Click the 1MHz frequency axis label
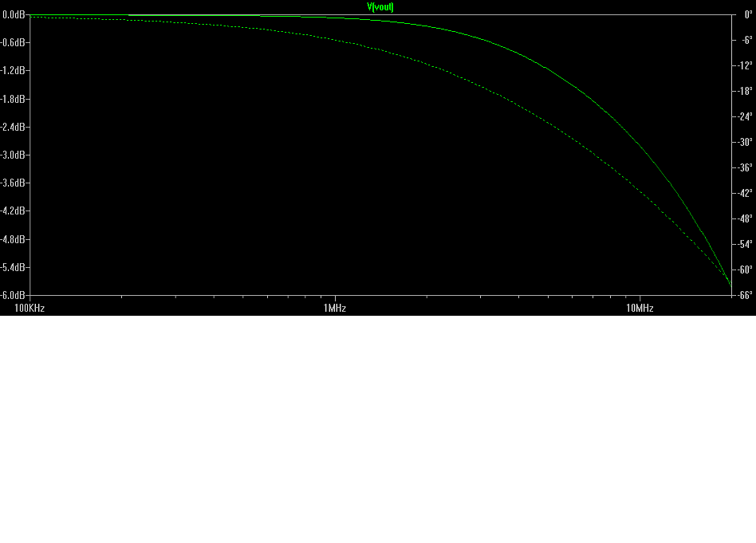 335,308
